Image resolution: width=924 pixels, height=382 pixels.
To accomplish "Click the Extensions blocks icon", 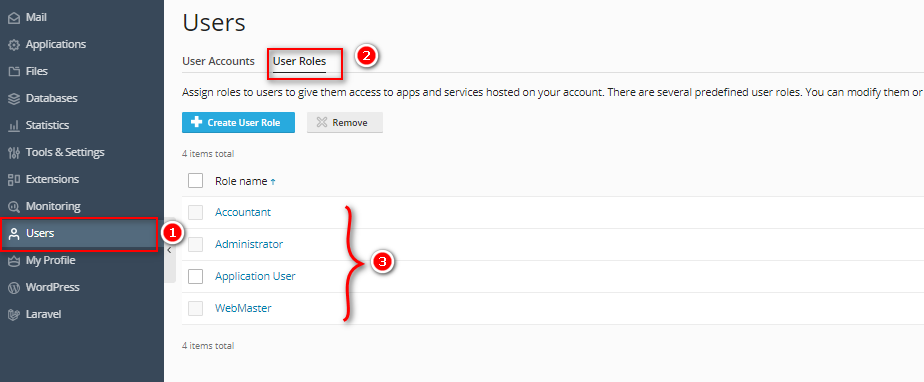I will coord(14,180).
